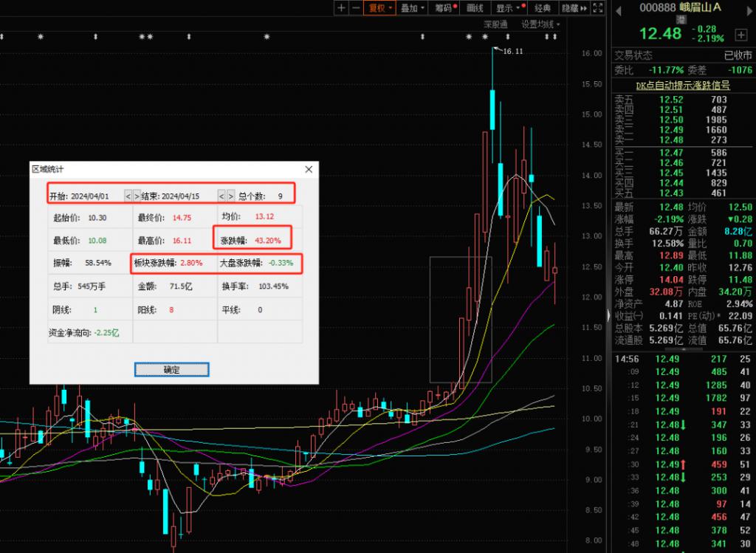Toggle the 画线 drawing tools
Screen dimensions: 756x553
pyautogui.click(x=476, y=8)
